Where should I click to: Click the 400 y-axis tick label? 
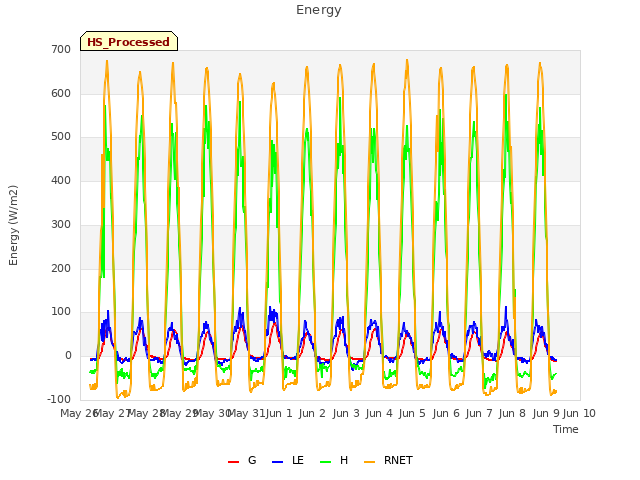61,180
